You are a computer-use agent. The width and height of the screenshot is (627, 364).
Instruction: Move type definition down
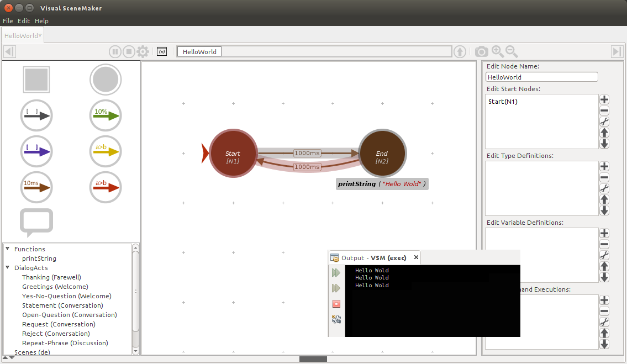pyautogui.click(x=604, y=210)
